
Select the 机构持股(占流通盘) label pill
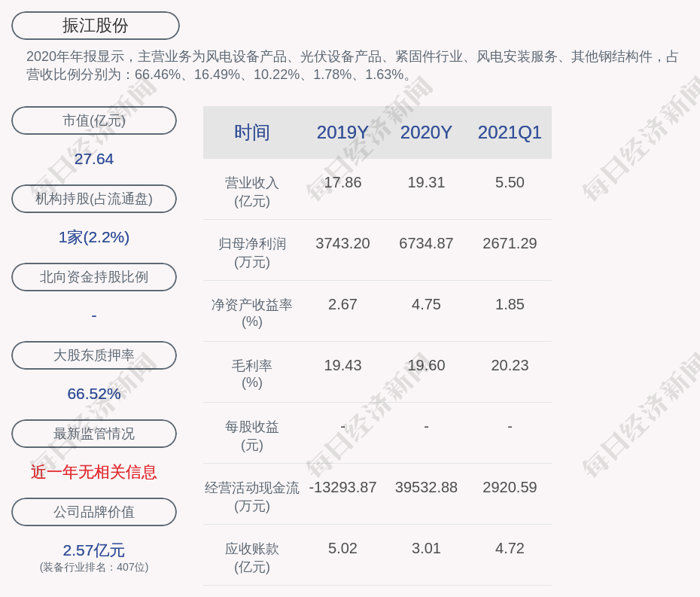[94, 199]
